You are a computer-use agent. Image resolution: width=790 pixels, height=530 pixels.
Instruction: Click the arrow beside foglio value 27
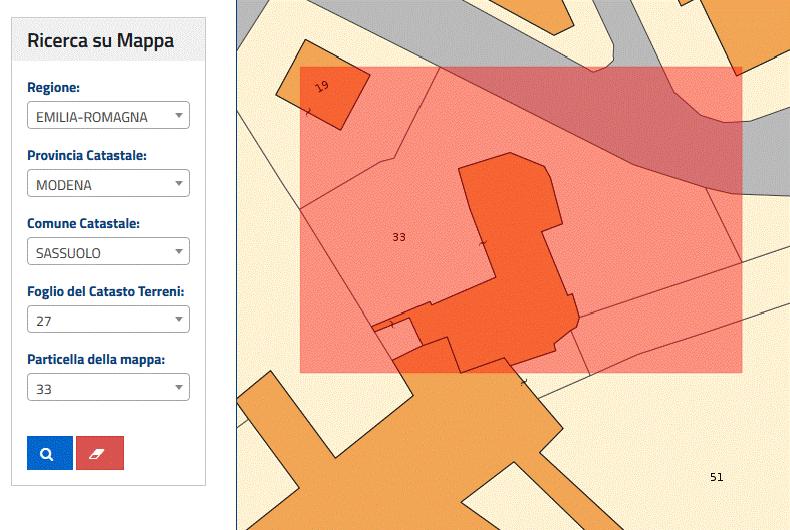(178, 319)
